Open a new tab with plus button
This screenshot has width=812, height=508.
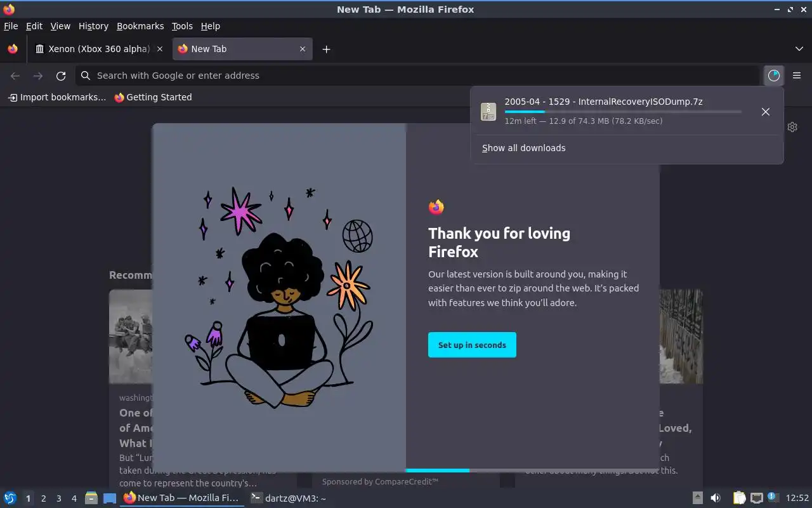326,49
